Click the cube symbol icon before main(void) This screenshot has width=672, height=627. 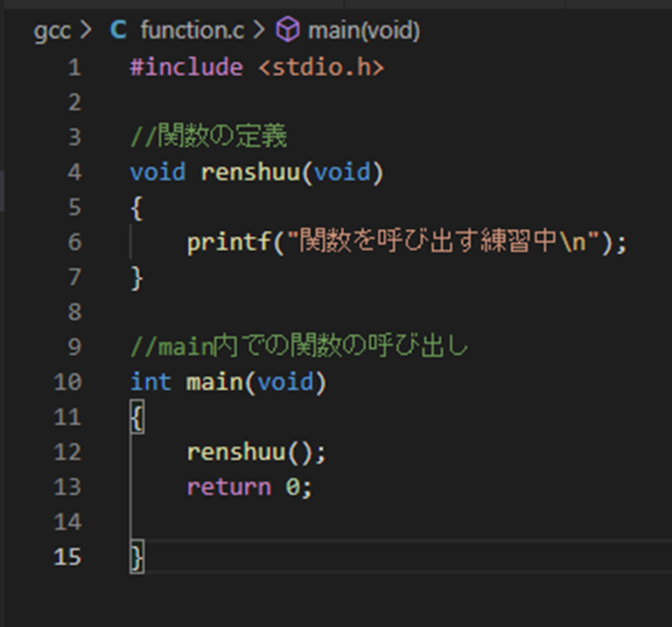tap(287, 31)
